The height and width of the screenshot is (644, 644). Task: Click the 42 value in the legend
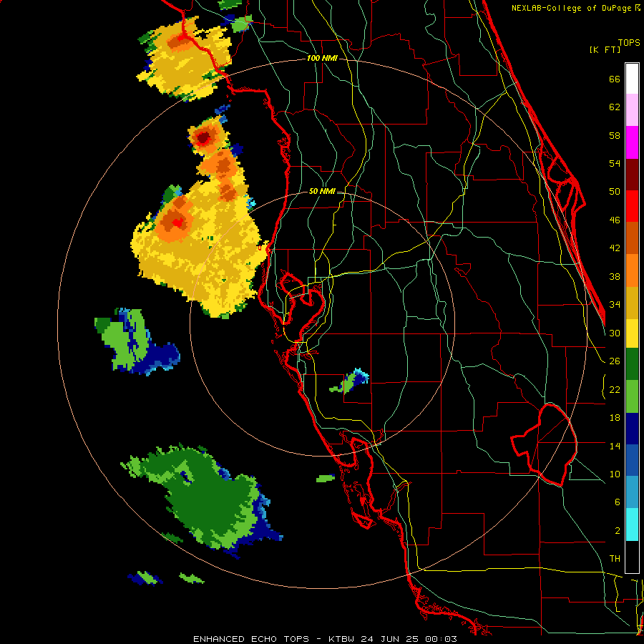pyautogui.click(x=615, y=248)
